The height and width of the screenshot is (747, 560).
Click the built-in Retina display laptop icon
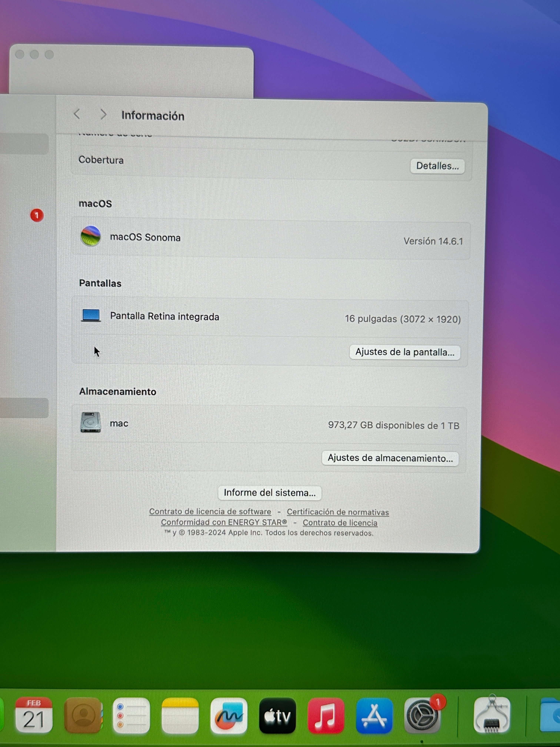tap(91, 315)
